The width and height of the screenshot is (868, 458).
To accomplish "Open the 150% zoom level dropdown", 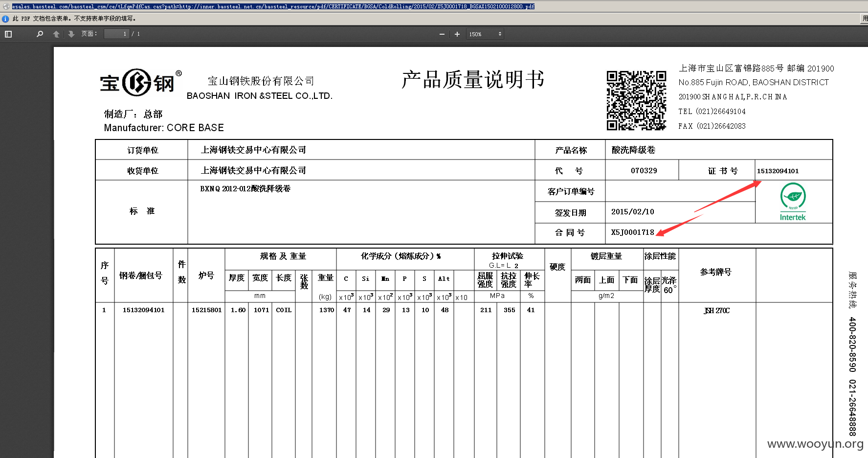I will [485, 34].
